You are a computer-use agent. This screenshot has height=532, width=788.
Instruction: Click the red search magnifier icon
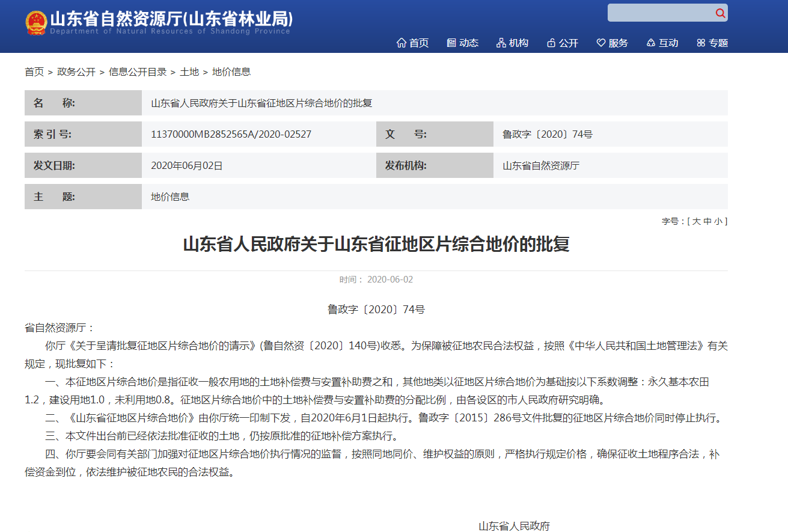[720, 13]
